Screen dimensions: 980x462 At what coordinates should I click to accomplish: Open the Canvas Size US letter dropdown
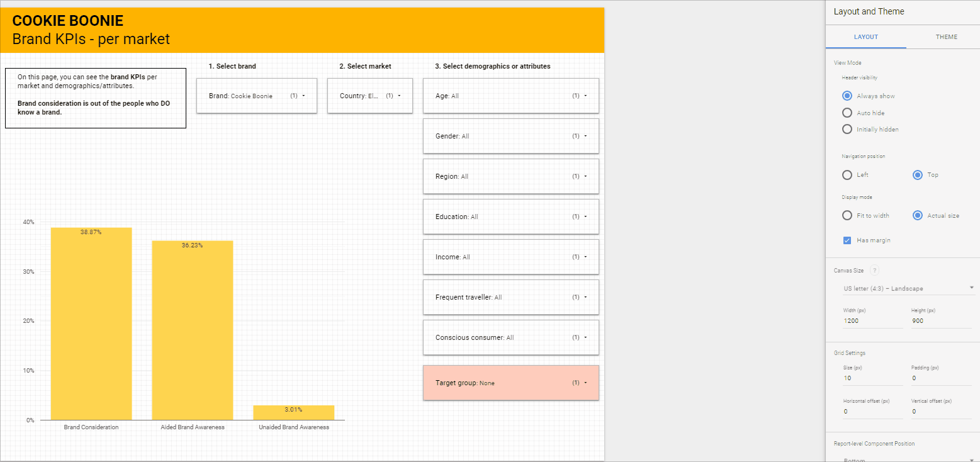(908, 288)
